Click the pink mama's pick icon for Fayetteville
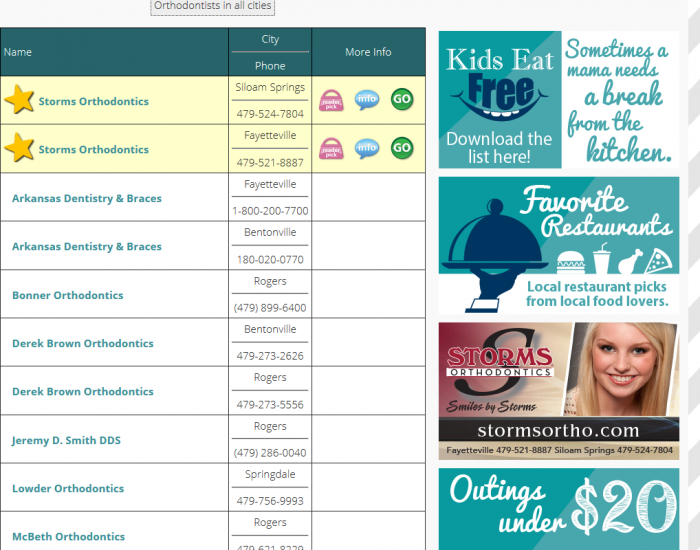This screenshot has width=700, height=550. click(x=331, y=149)
